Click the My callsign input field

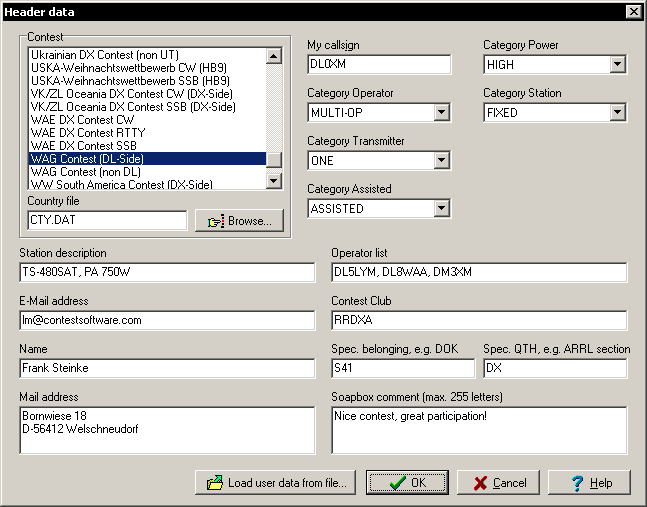point(379,65)
